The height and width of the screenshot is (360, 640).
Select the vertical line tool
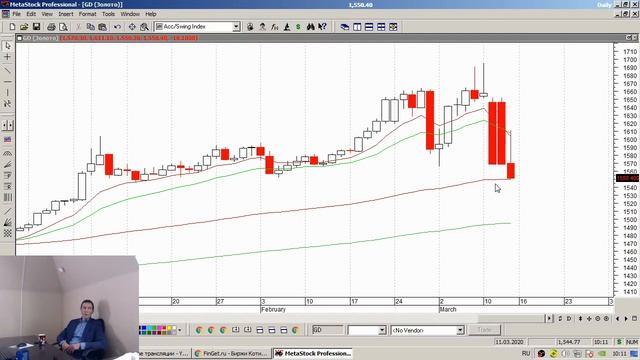coord(7,93)
